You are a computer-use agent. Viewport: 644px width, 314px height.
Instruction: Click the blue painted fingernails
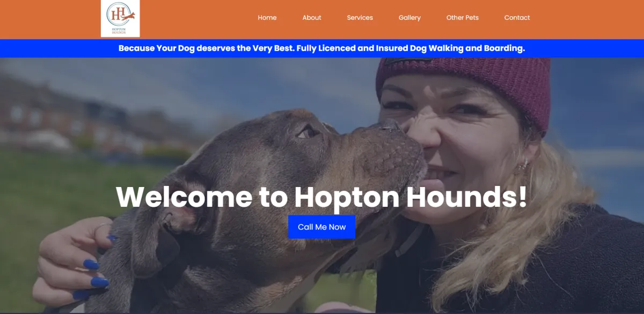[x=92, y=272]
